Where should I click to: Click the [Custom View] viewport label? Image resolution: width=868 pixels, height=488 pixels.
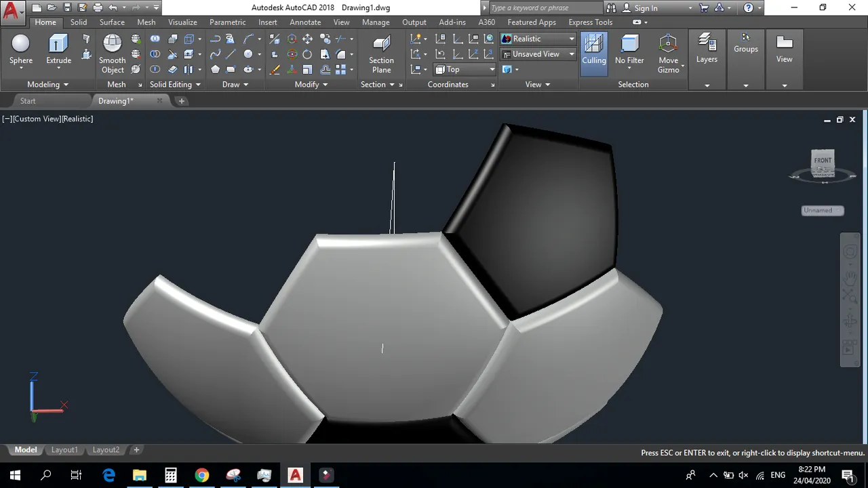pos(37,119)
